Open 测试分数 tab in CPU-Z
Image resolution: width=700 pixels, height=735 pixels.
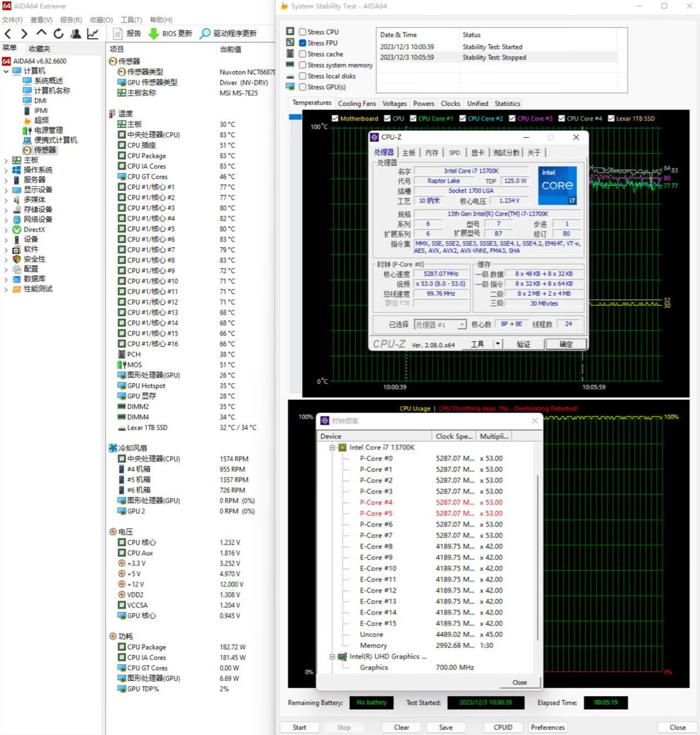(x=506, y=153)
